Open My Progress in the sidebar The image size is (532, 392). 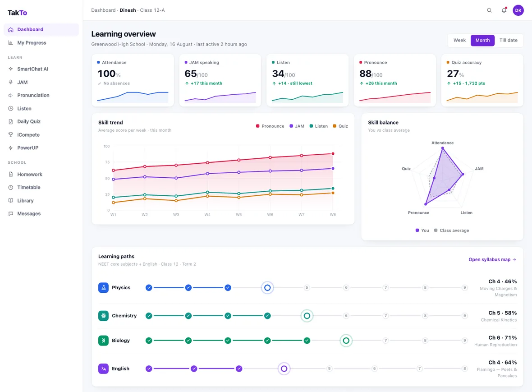pyautogui.click(x=41, y=43)
